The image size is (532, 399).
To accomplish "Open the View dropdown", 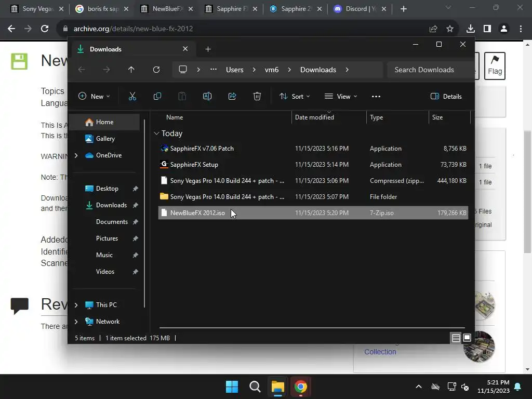I will [x=341, y=96].
